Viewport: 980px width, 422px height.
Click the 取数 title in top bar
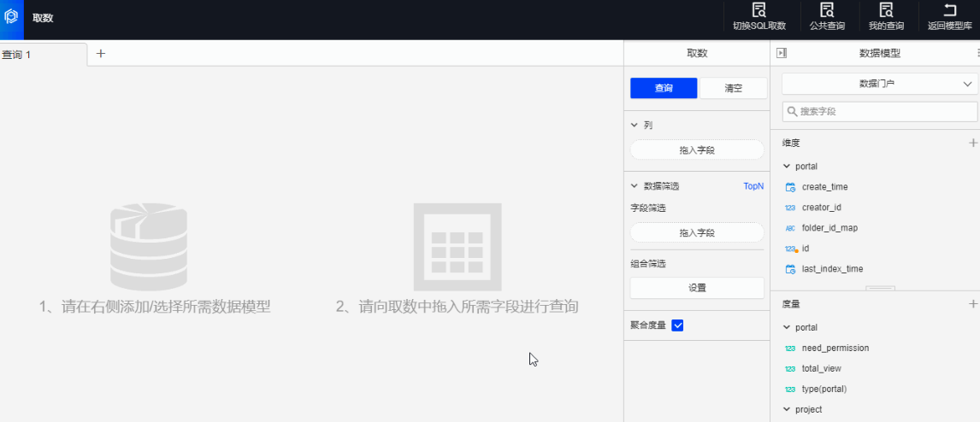[43, 18]
